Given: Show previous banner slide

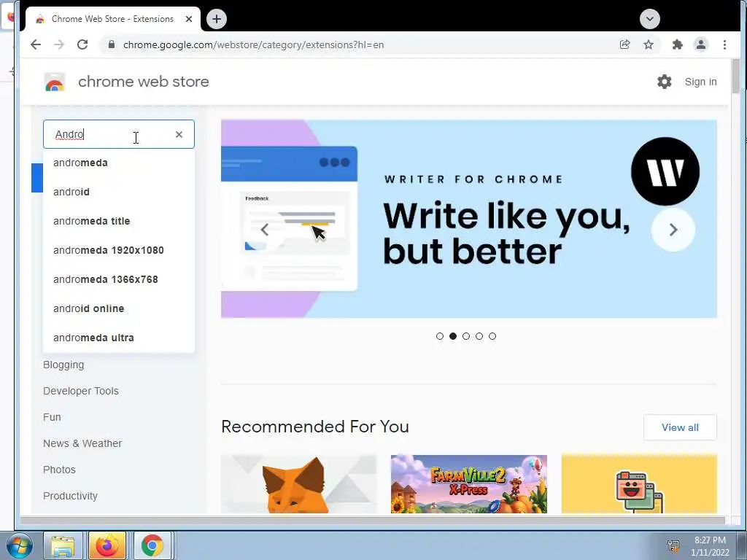Looking at the screenshot, I should pyautogui.click(x=265, y=230).
